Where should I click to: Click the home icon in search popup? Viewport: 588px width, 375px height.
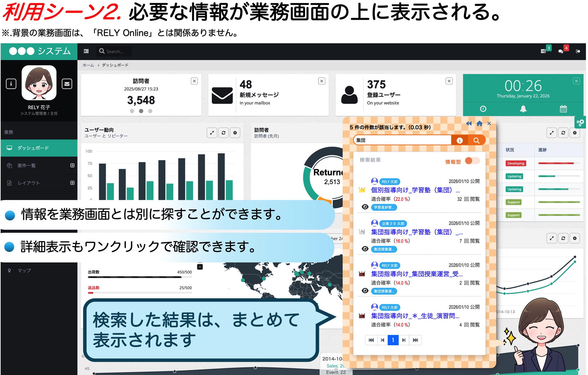[479, 124]
